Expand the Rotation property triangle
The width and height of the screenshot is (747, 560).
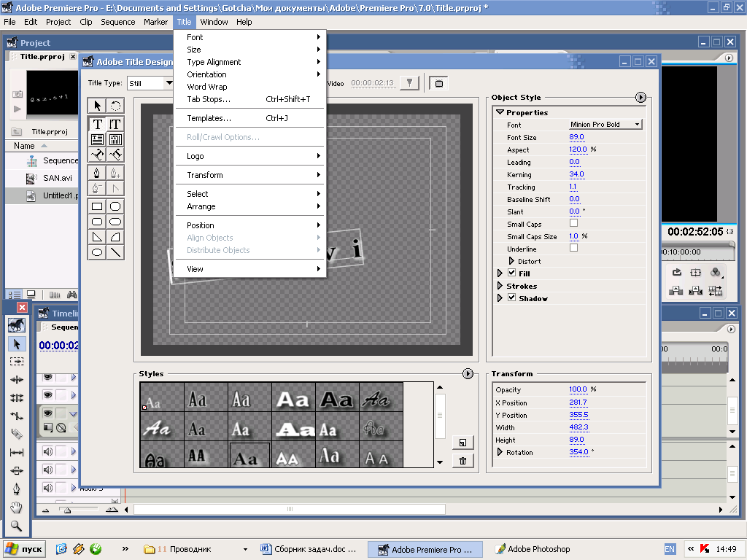(500, 452)
